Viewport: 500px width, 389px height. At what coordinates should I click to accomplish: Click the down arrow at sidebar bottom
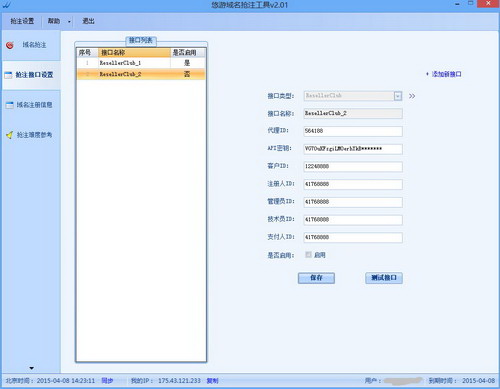[32, 368]
